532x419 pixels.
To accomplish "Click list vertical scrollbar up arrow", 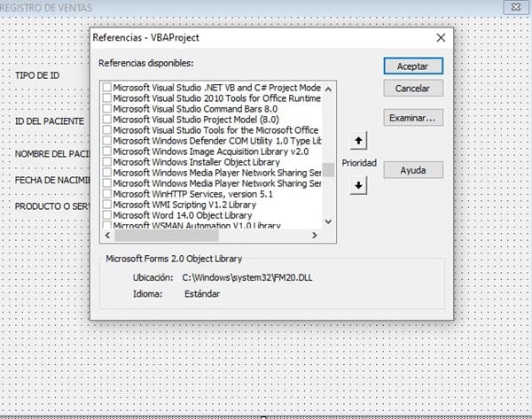I will 328,89.
